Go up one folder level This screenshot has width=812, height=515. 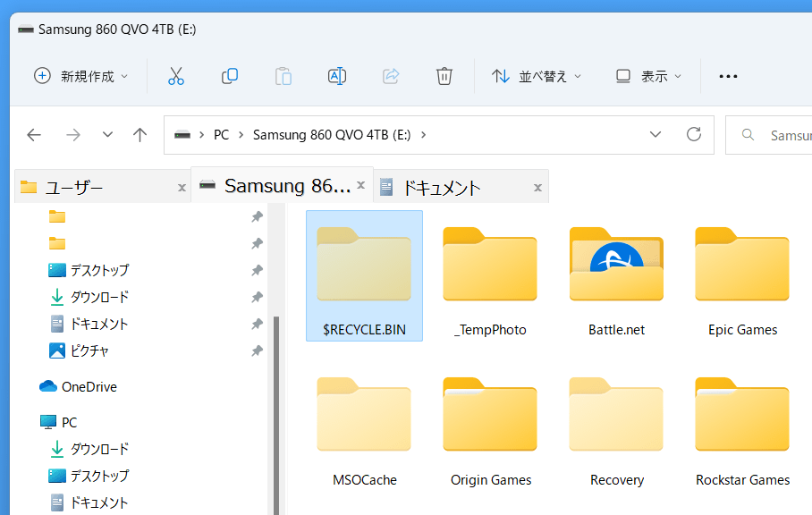(x=140, y=135)
